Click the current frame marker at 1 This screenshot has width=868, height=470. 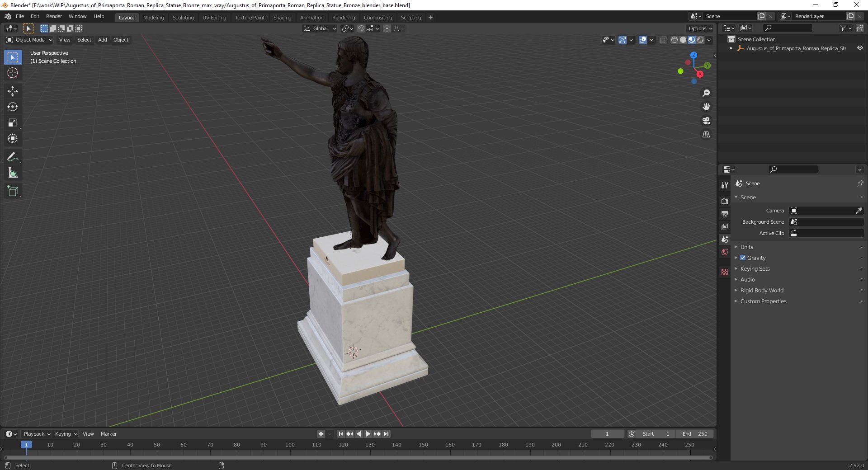click(x=26, y=445)
